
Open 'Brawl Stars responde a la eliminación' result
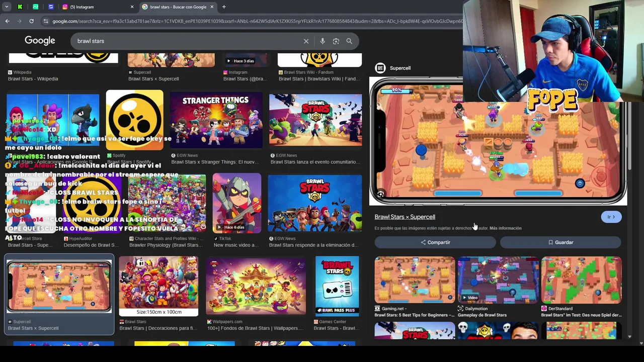coord(314,245)
